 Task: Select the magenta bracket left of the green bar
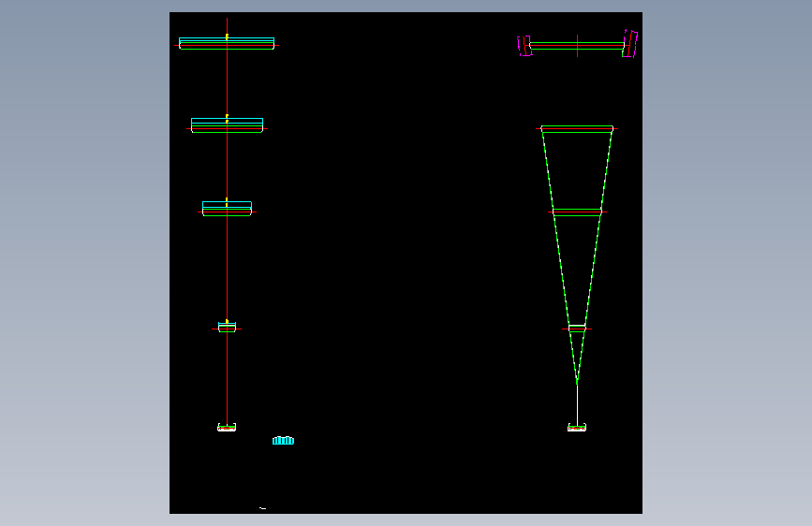[x=524, y=46]
